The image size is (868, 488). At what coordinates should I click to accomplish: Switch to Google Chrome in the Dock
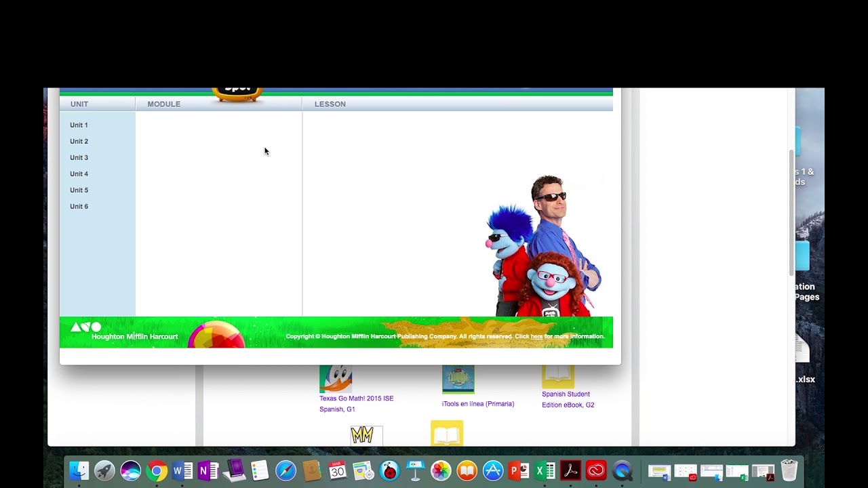click(x=156, y=470)
